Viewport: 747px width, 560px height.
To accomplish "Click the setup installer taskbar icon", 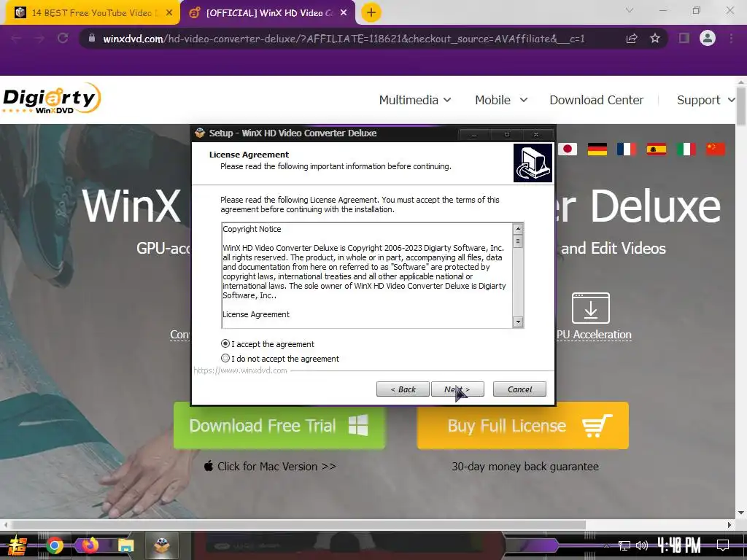I will pos(163,545).
